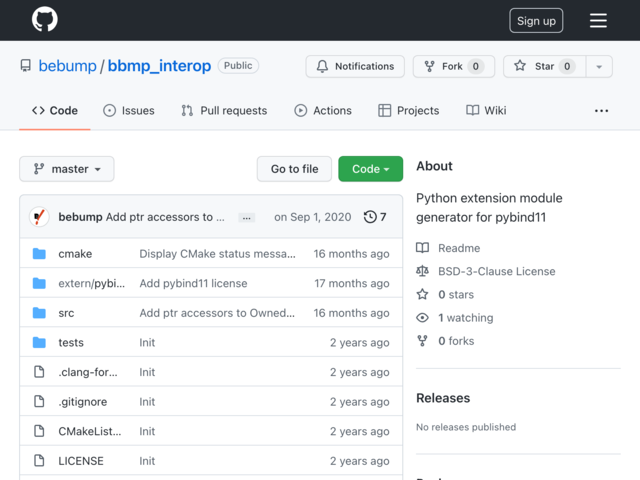
Task: Click the commit date 'on Sep 1, 2020'
Action: 313,217
